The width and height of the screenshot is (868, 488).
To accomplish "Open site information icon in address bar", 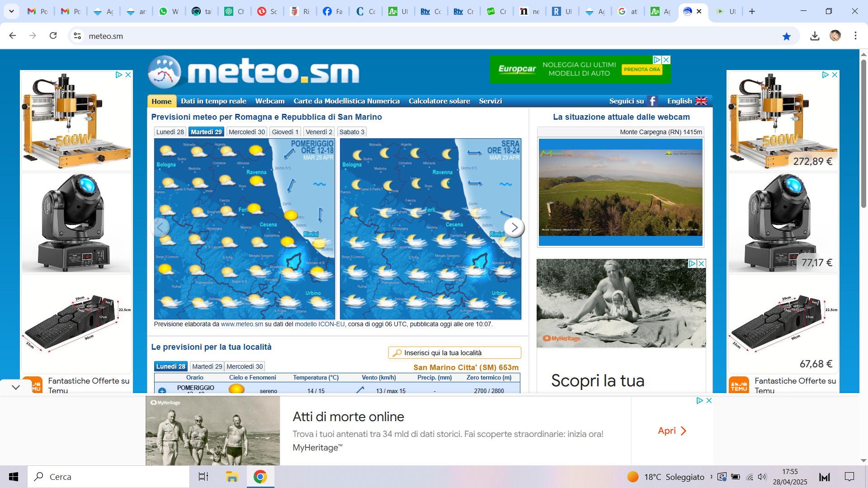I will coord(77,36).
